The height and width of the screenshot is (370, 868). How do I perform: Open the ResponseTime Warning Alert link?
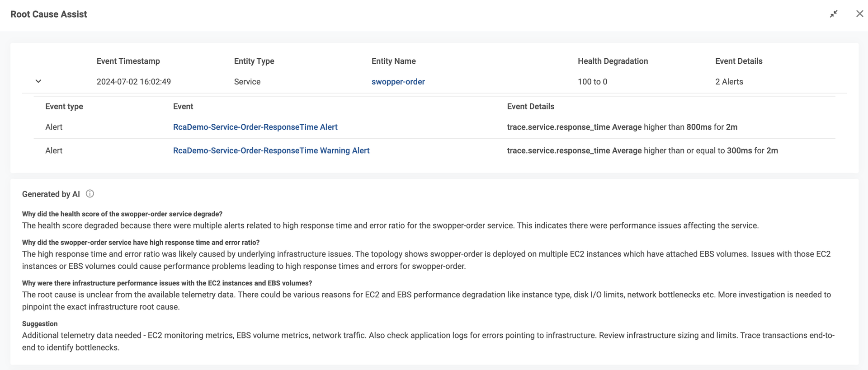(271, 150)
